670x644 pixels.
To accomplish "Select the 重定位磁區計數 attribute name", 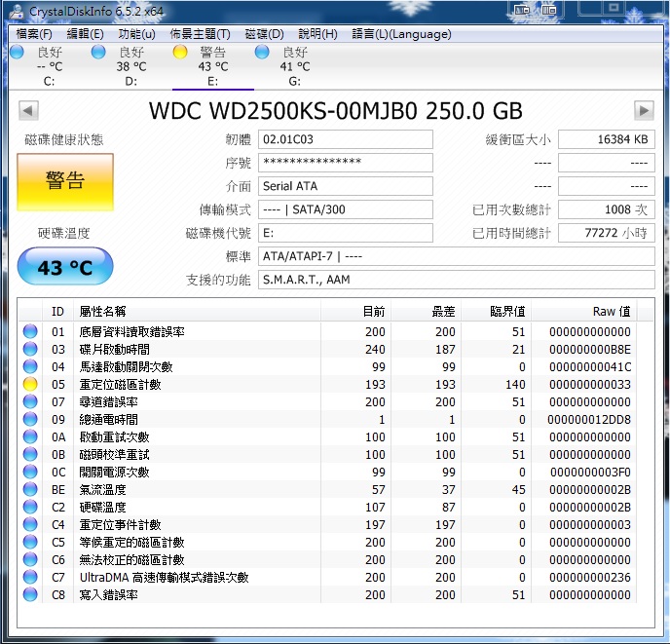I will 120,385.
